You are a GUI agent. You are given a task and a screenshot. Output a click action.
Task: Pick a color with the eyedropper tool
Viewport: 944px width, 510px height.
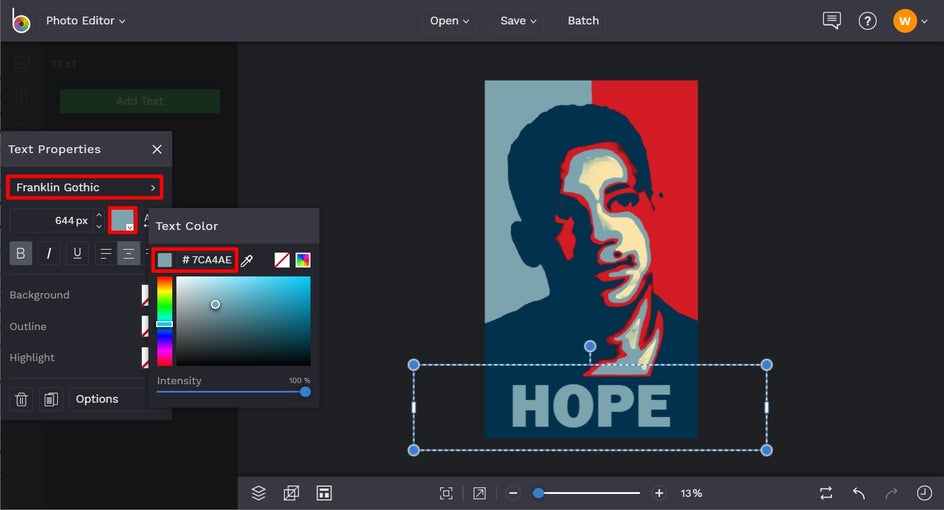[x=247, y=260]
